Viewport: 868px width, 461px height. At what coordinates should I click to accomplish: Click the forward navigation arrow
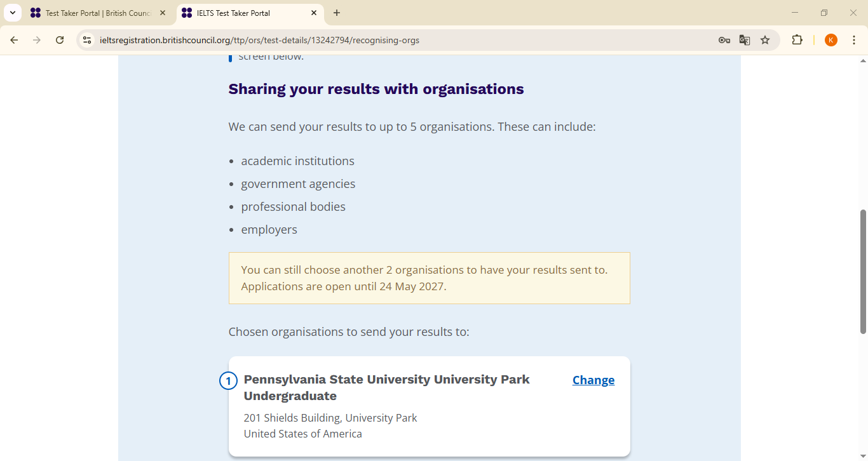(37, 40)
